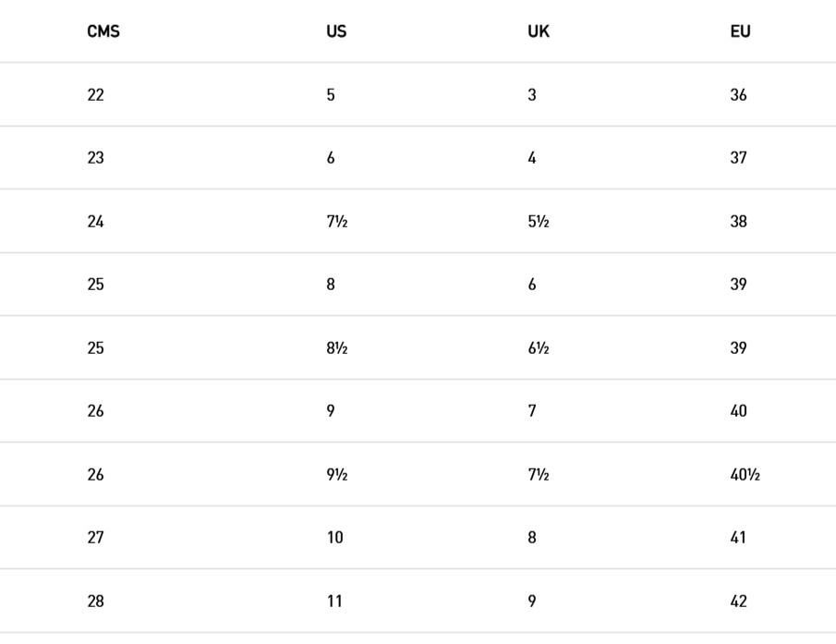Click the US column header

click(x=336, y=31)
